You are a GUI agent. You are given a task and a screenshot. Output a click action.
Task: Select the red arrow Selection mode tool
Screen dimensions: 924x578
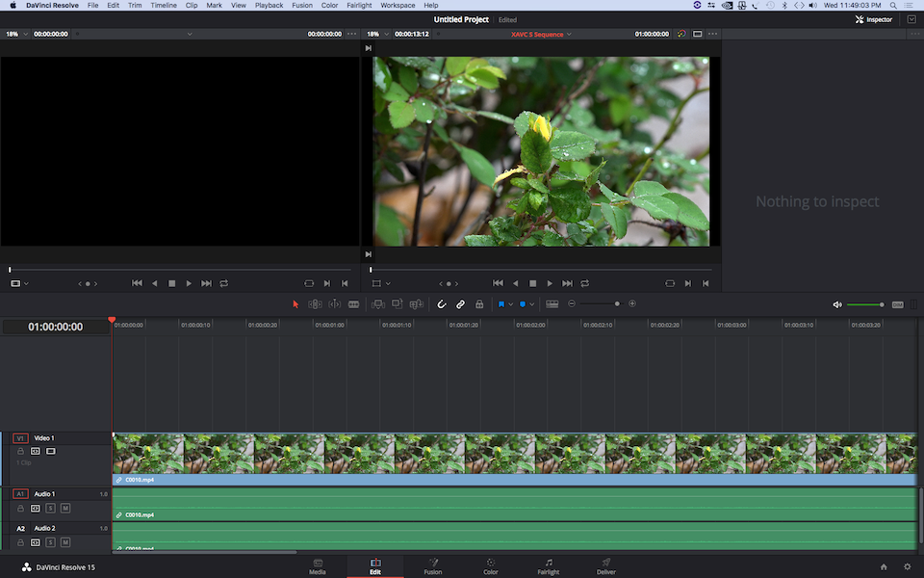point(295,304)
